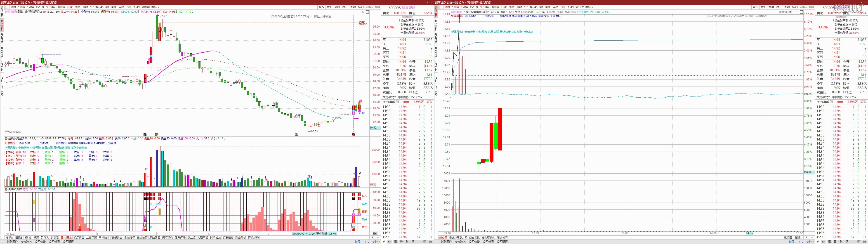Select the 60分钟 tab in 副屏一
Screen dimensions: 868x244
(x=495, y=7)
